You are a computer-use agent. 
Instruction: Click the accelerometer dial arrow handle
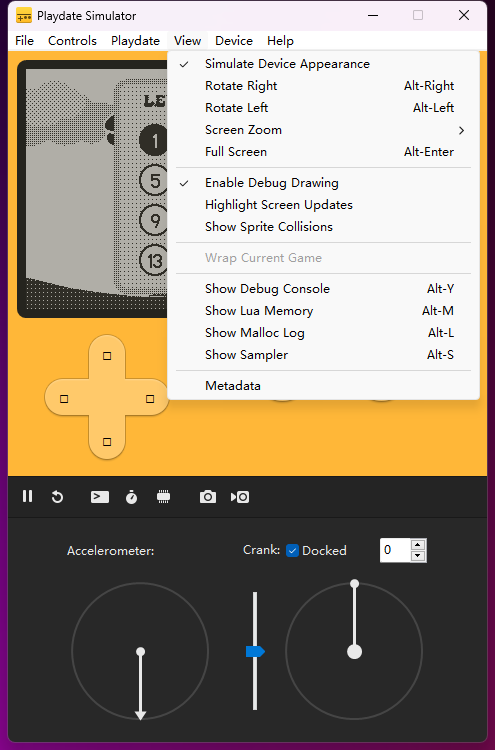pyautogui.click(x=140, y=715)
